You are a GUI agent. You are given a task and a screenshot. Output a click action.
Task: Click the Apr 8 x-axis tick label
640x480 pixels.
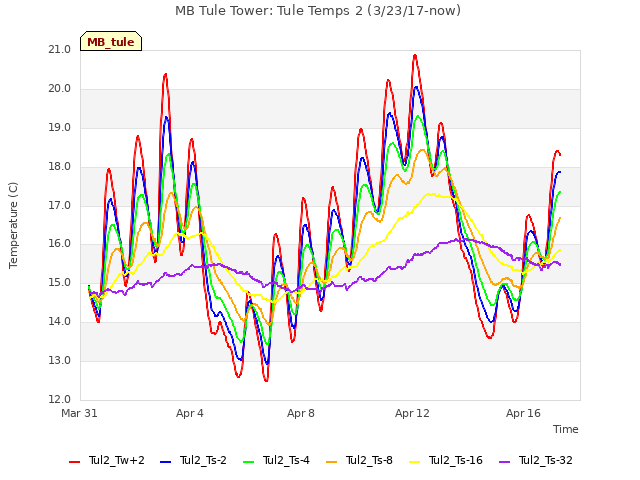click(x=301, y=413)
